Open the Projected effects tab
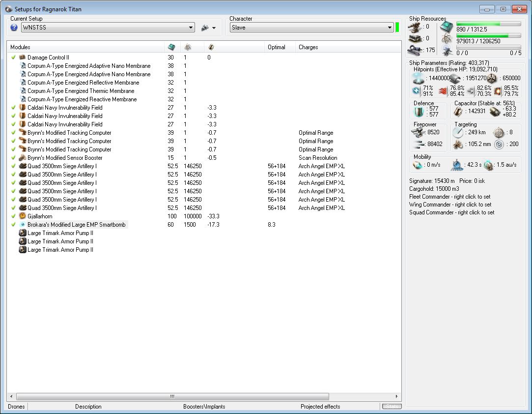 click(x=320, y=407)
